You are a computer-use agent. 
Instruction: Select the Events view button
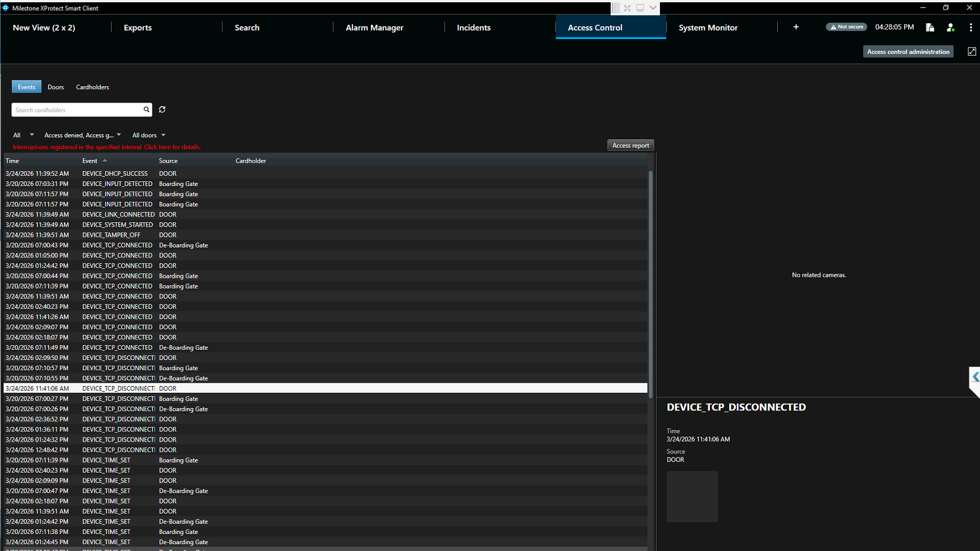pos(27,87)
